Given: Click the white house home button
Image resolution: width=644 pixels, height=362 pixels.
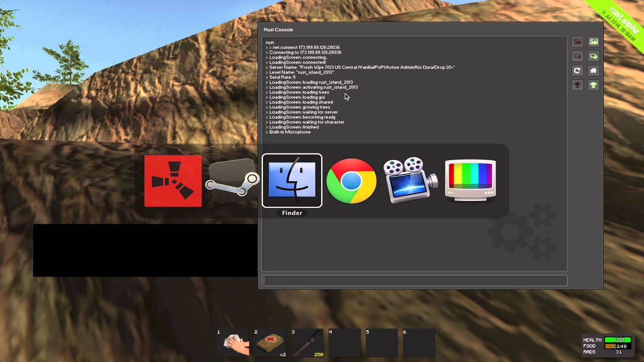Looking at the screenshot, I should (594, 71).
